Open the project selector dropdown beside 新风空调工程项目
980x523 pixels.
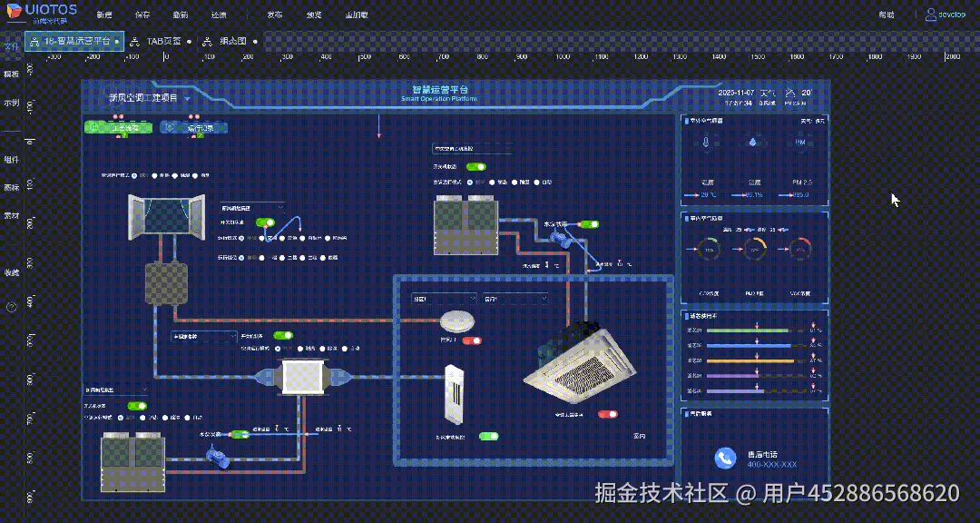(x=188, y=100)
